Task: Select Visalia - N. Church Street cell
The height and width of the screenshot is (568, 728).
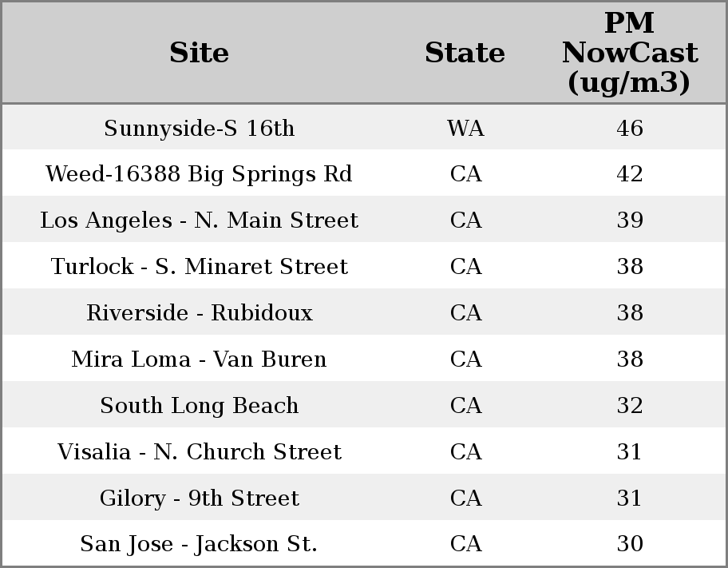Action: coord(199,451)
